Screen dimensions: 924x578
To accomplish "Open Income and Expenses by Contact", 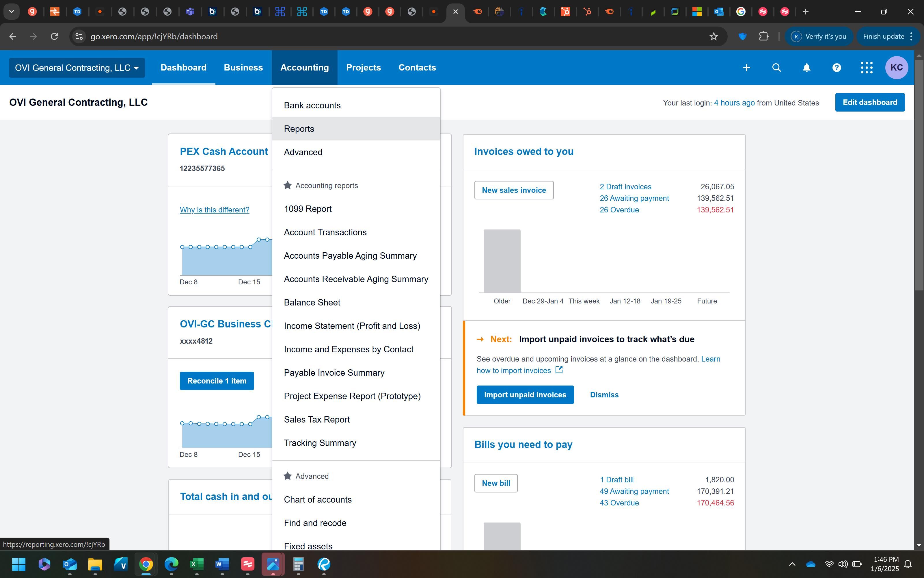I will [x=356, y=349].
